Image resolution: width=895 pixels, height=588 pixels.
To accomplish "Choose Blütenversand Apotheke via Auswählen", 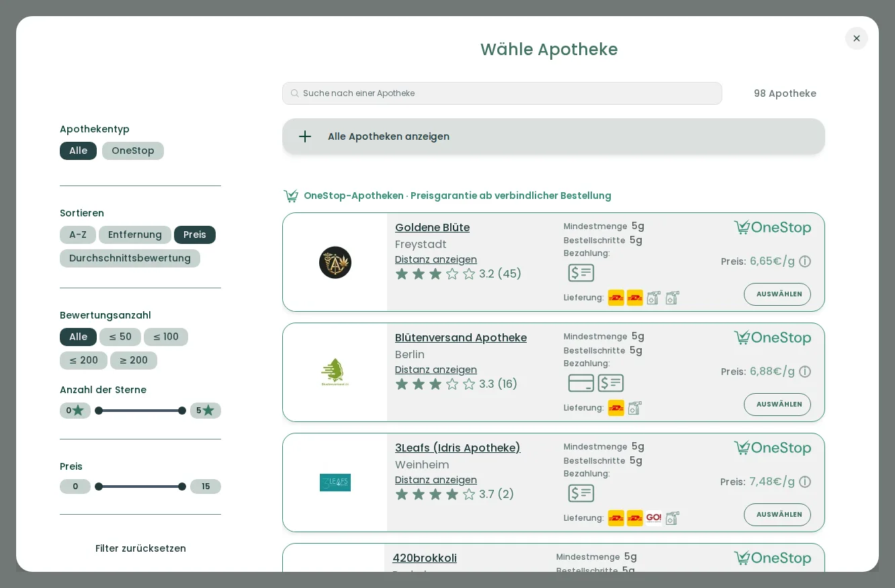I will [777, 405].
